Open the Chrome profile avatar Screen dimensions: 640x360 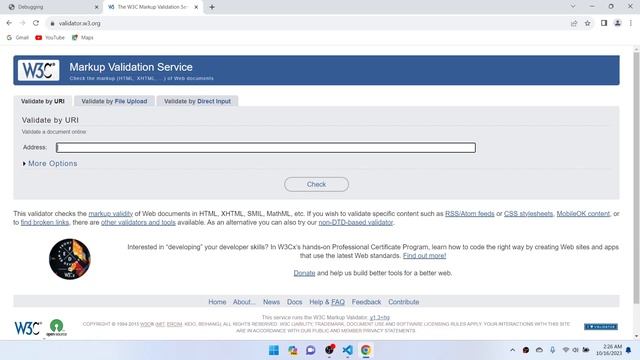[618, 23]
